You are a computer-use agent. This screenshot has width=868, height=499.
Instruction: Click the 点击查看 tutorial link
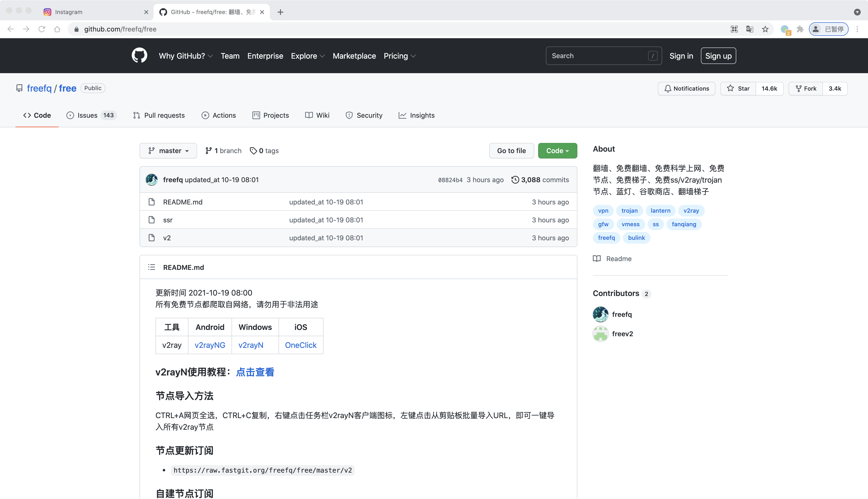pyautogui.click(x=255, y=372)
